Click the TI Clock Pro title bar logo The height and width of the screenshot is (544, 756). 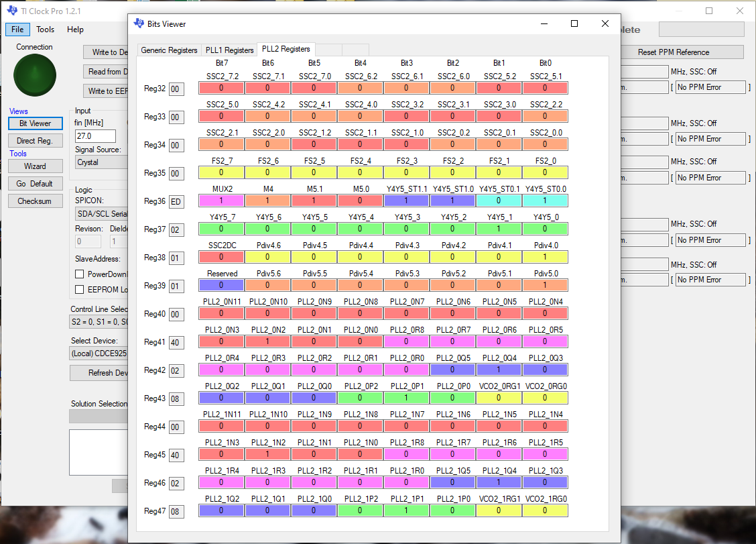click(12, 11)
